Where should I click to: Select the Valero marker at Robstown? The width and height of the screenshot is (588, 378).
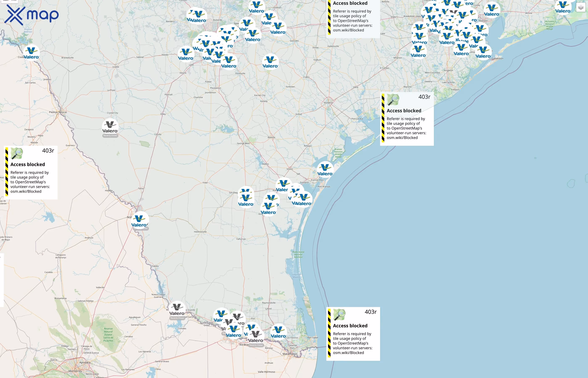284,186
